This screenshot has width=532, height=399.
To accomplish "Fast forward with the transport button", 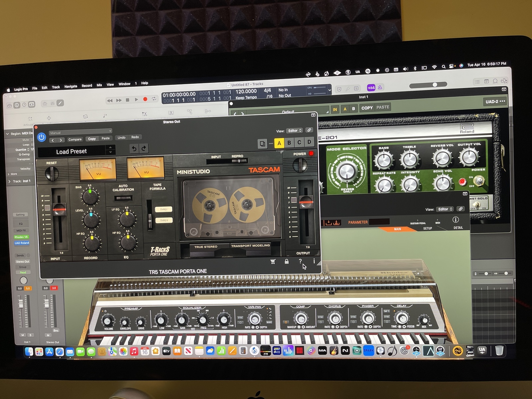I will pyautogui.click(x=119, y=100).
